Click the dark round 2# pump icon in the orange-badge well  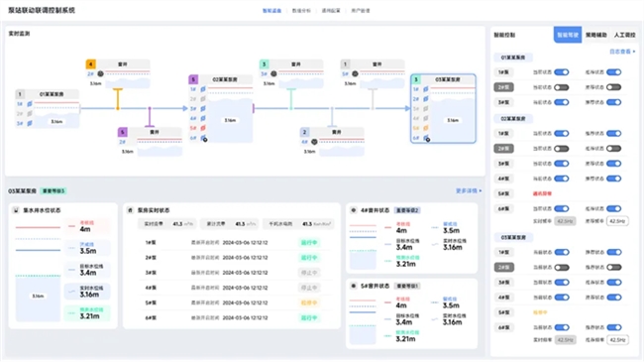(100, 74)
